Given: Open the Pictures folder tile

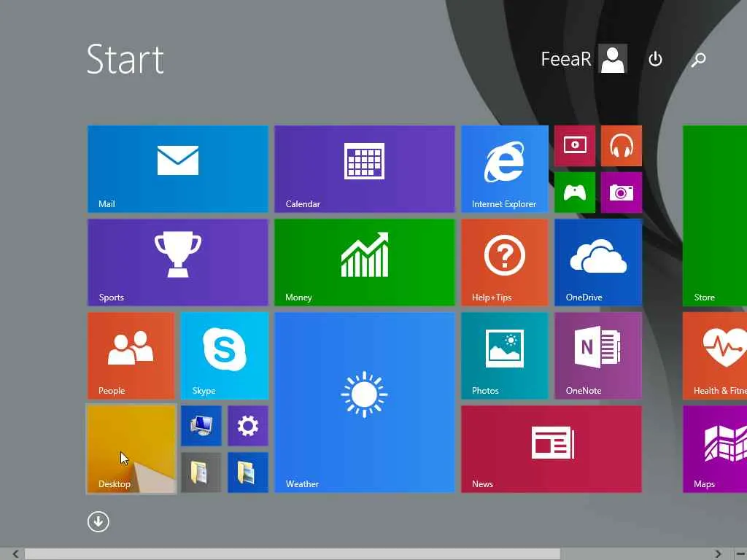Looking at the screenshot, I should [248, 472].
